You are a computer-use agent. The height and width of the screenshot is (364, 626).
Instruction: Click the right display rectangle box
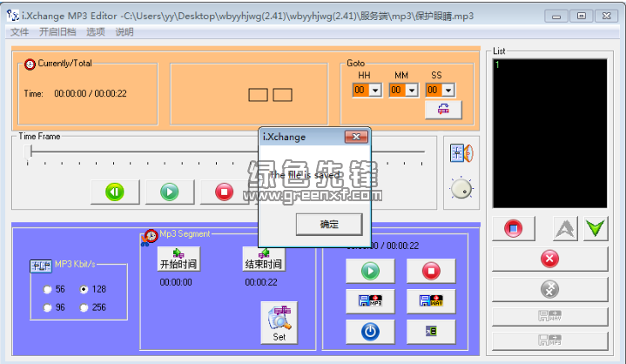coord(283,95)
